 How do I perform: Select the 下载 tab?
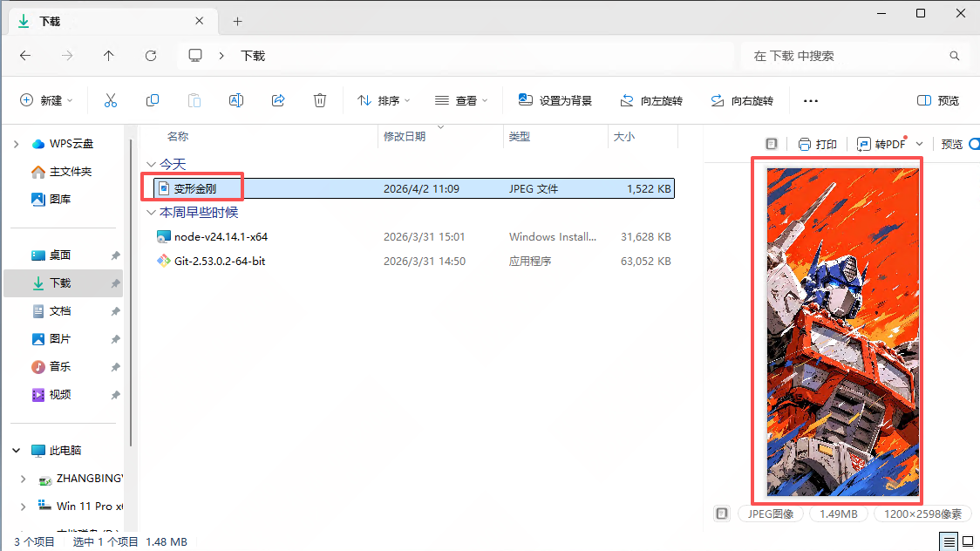tap(112, 21)
